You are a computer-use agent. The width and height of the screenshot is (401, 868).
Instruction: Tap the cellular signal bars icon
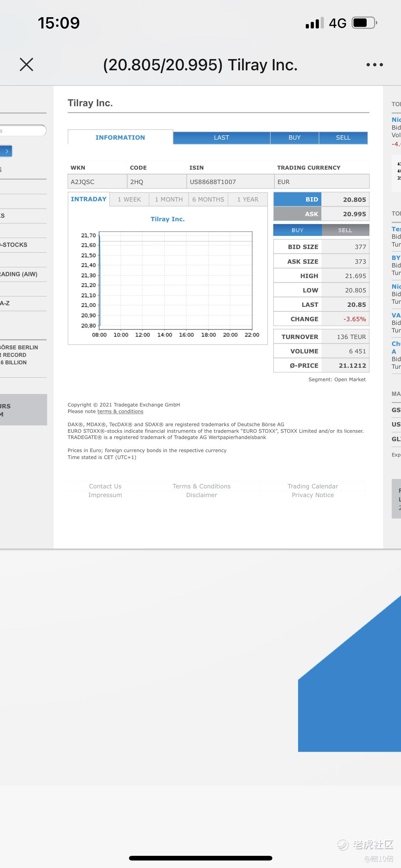coord(315,23)
